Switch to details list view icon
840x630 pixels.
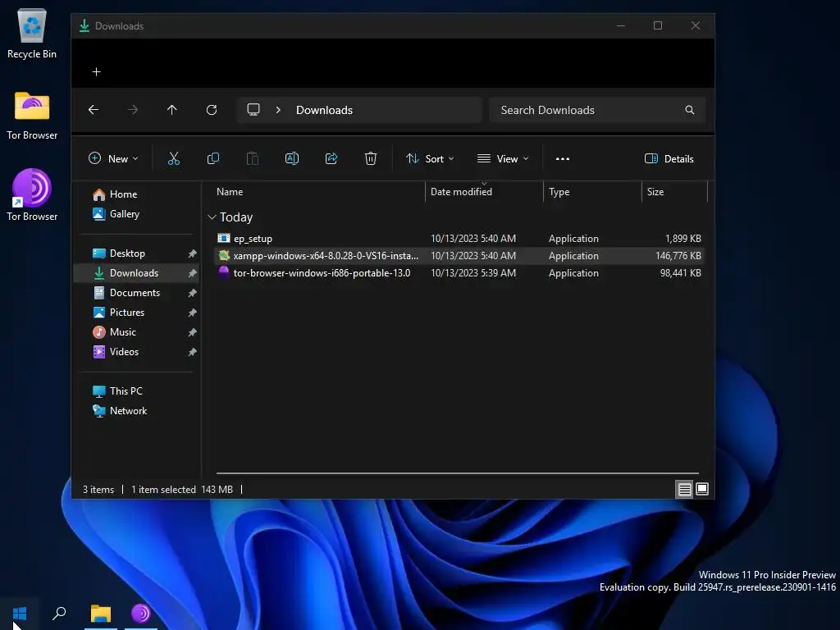[x=685, y=489]
